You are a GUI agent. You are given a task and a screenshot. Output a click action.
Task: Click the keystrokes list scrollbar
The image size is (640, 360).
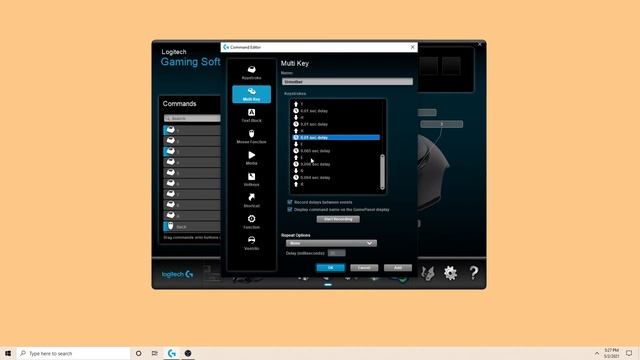coord(382,171)
